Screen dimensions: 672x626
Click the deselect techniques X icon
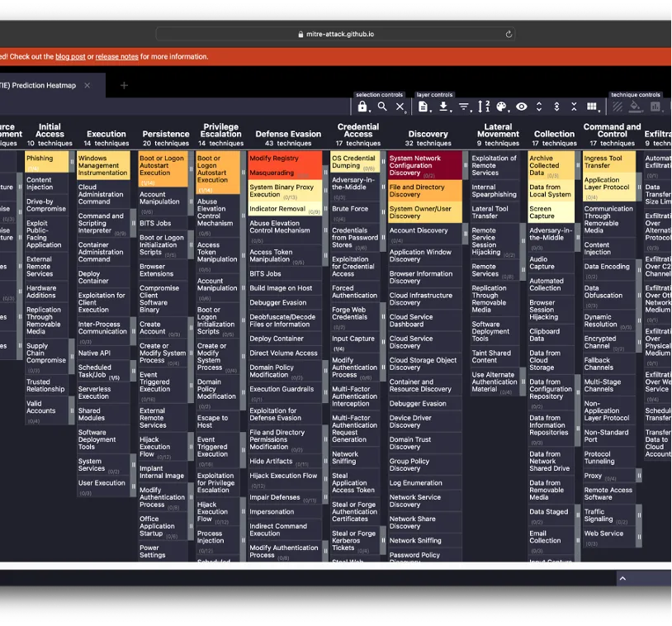(400, 107)
